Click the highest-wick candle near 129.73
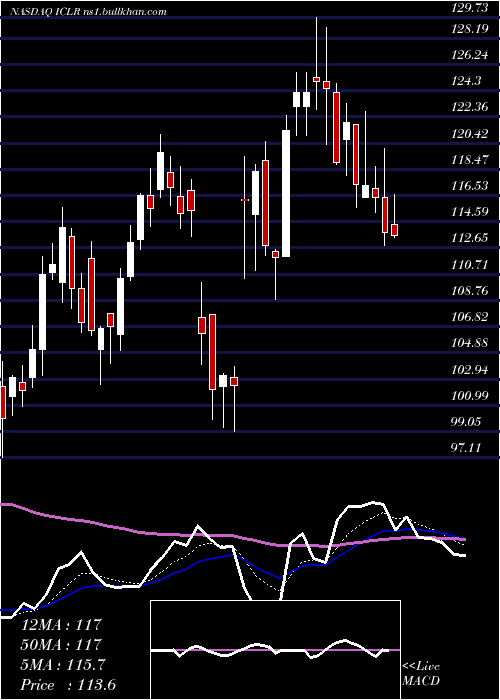This screenshot has height=700, width=500. (317, 63)
